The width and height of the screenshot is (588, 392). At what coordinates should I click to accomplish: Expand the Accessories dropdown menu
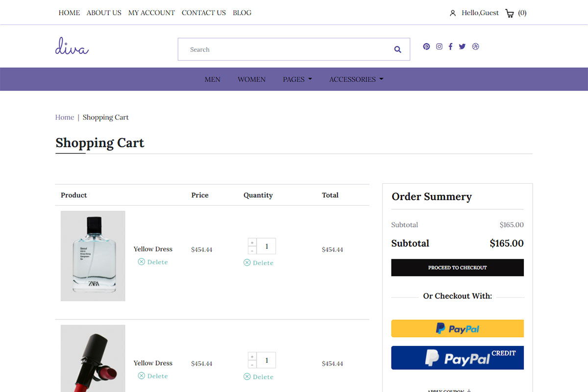click(356, 79)
